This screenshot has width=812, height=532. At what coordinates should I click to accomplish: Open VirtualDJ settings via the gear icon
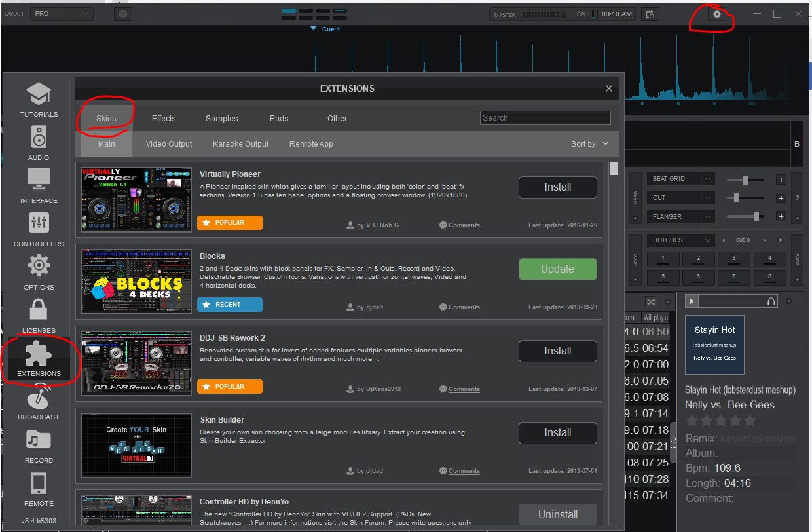(716, 14)
